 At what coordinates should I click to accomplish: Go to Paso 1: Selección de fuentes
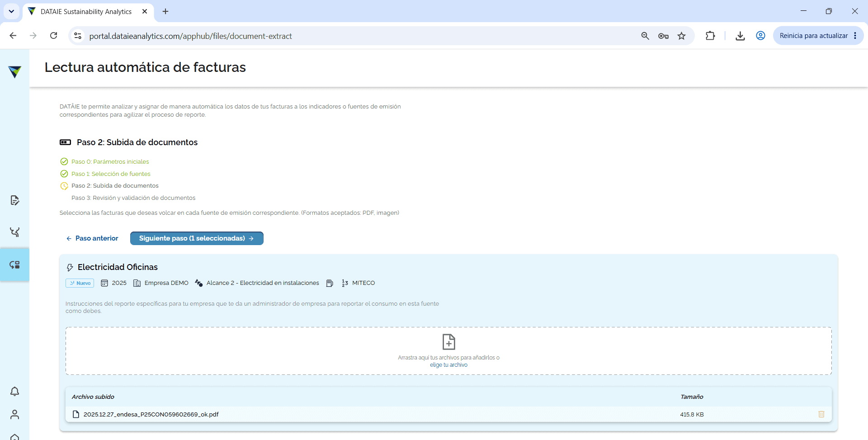point(111,174)
